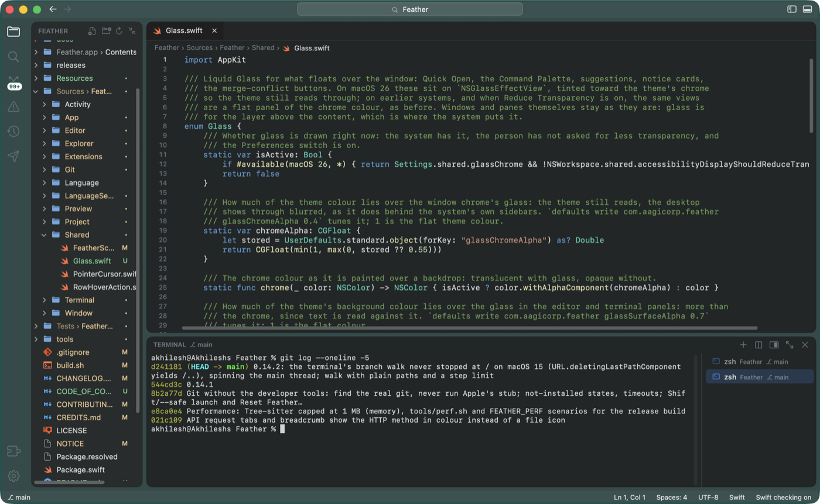The image size is (820, 504).
Task: Create a new file in FEATHER explorer
Action: click(93, 31)
